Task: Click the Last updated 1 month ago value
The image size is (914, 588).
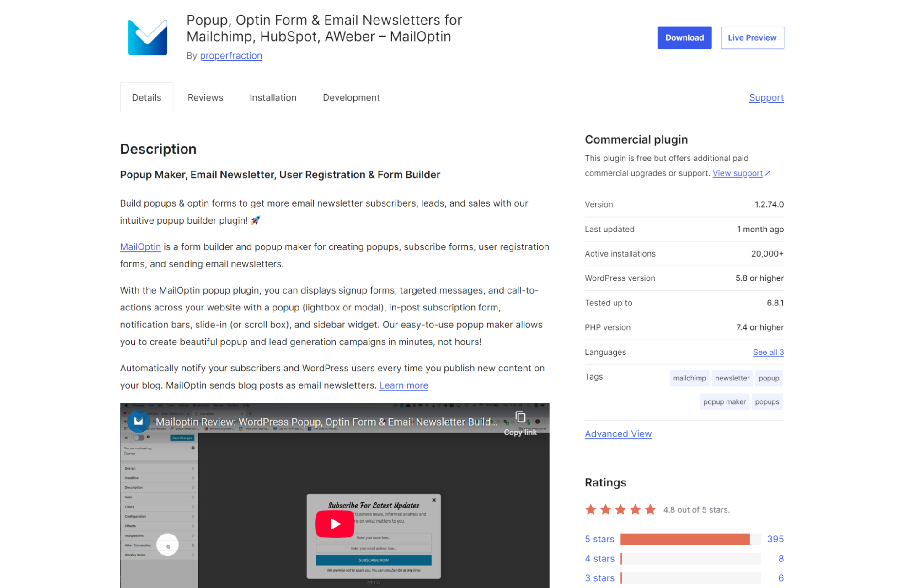Action: (x=760, y=229)
